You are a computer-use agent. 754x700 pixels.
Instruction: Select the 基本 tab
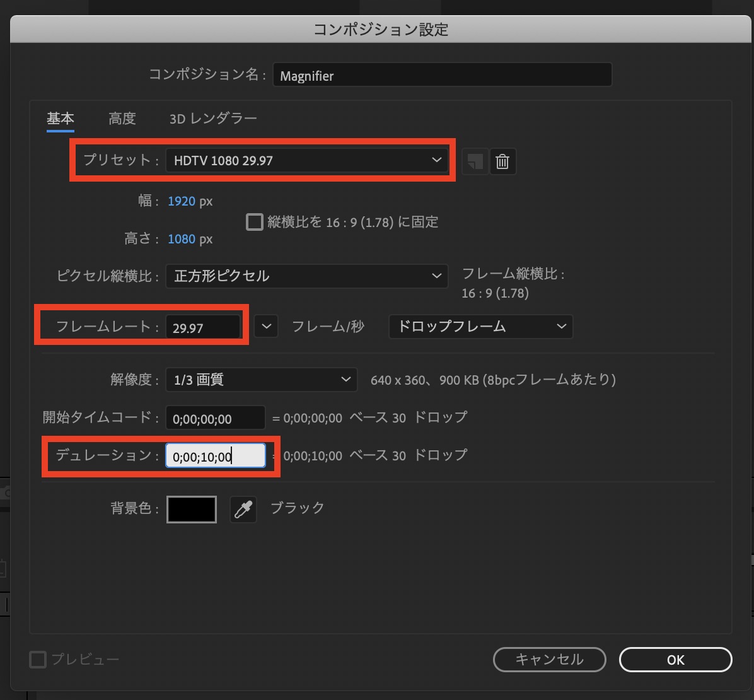pos(60,118)
